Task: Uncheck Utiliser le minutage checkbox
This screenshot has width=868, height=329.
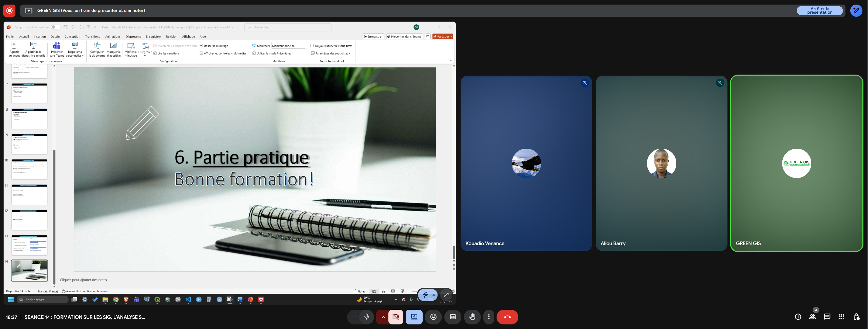Action: coord(201,46)
